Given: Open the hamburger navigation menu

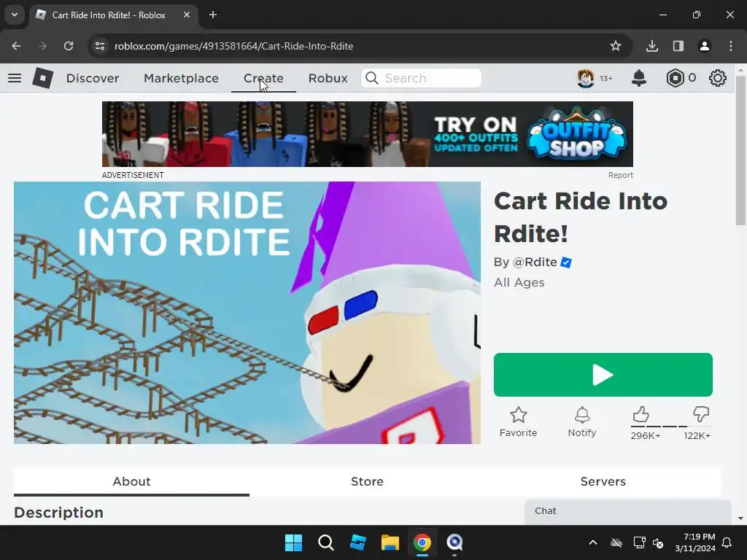Looking at the screenshot, I should click(x=15, y=77).
